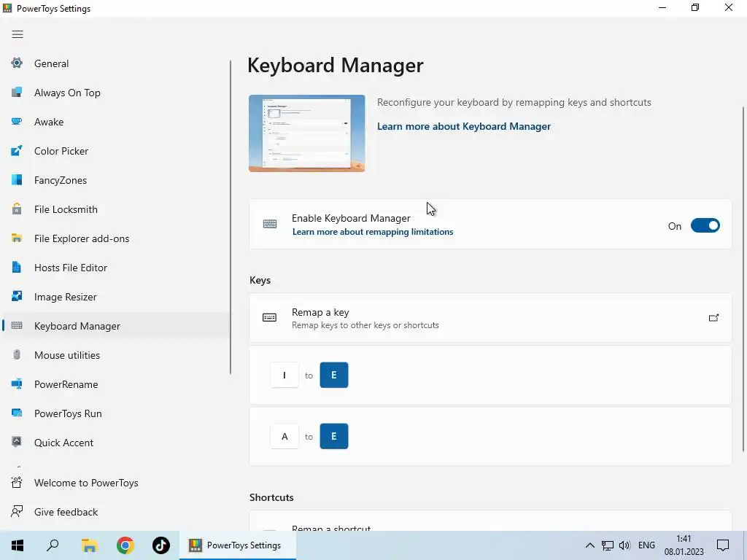This screenshot has height=560, width=747.
Task: Click the PowerToys Settings taskbar button
Action: click(x=238, y=545)
